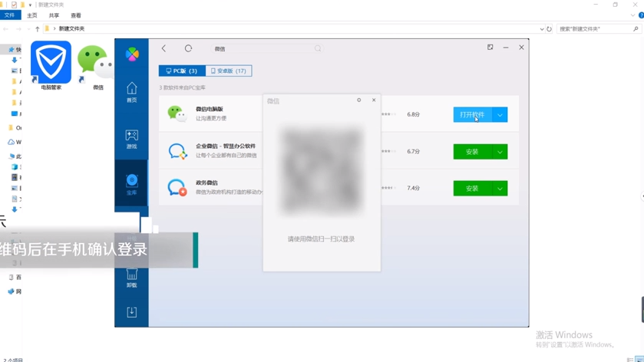Go to 首页 home in sidebar
The width and height of the screenshot is (644, 362).
[131, 92]
